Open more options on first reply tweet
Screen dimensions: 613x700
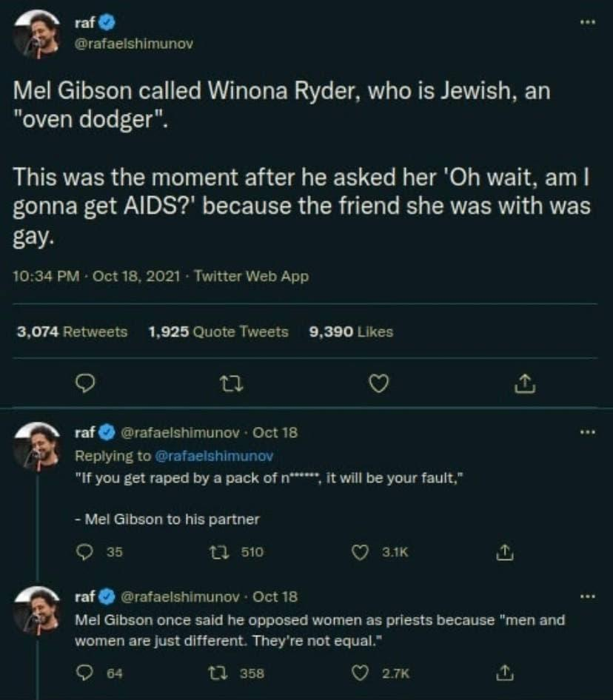point(587,431)
